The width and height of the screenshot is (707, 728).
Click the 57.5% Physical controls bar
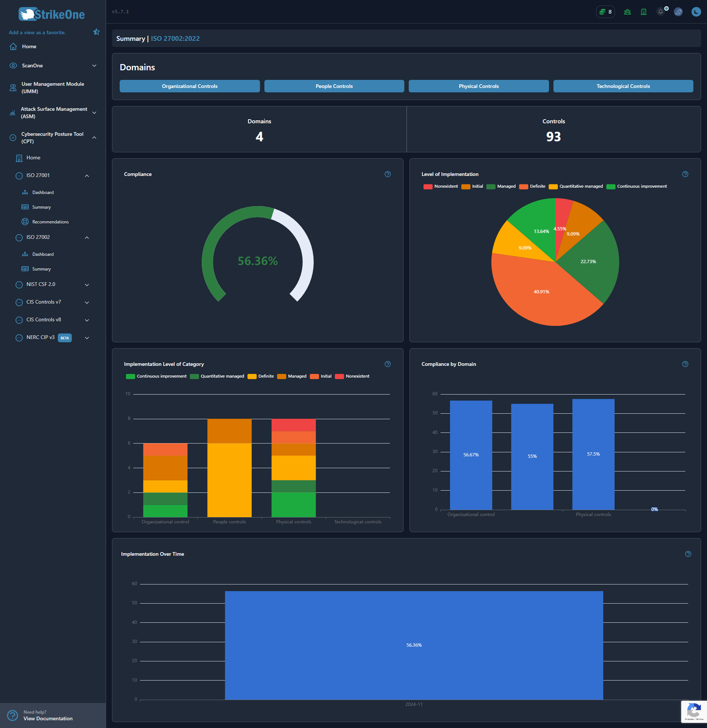tap(593, 454)
